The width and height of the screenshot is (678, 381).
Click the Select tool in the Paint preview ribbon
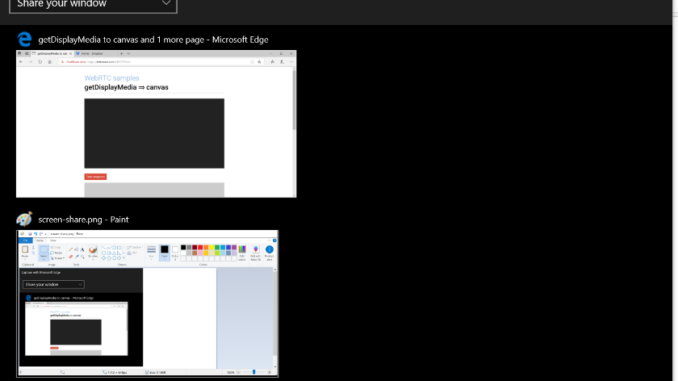coord(44,252)
